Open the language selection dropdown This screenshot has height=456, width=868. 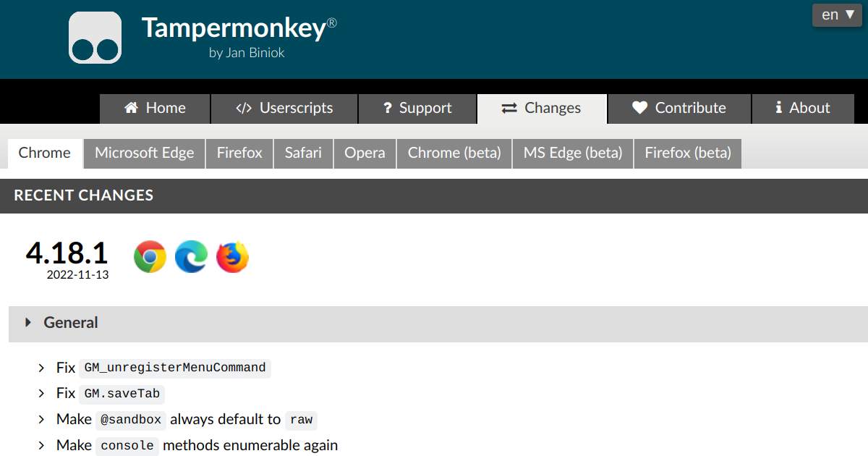836,14
